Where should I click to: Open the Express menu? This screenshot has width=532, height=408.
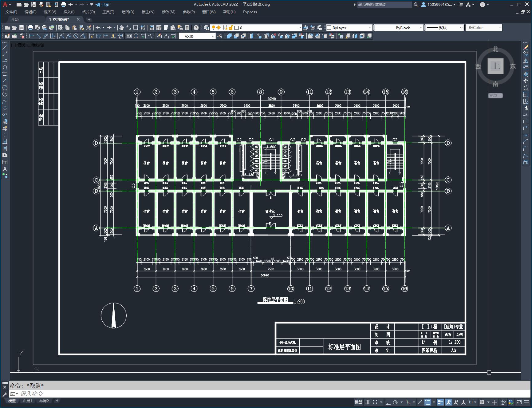coord(250,12)
